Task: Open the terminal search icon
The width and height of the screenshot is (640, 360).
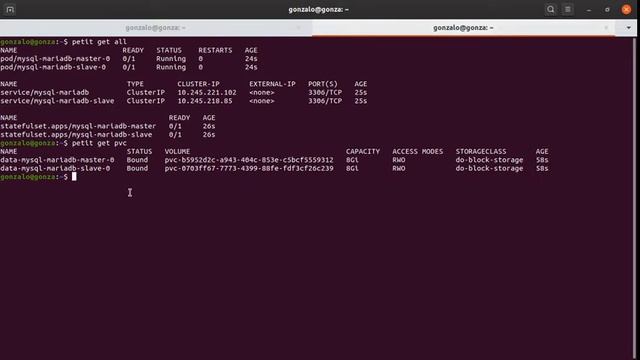Action: click(x=550, y=9)
